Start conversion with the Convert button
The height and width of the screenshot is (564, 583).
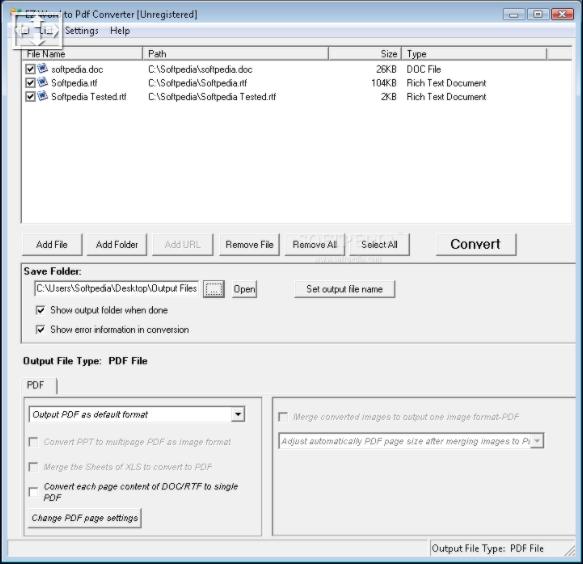pyautogui.click(x=476, y=244)
